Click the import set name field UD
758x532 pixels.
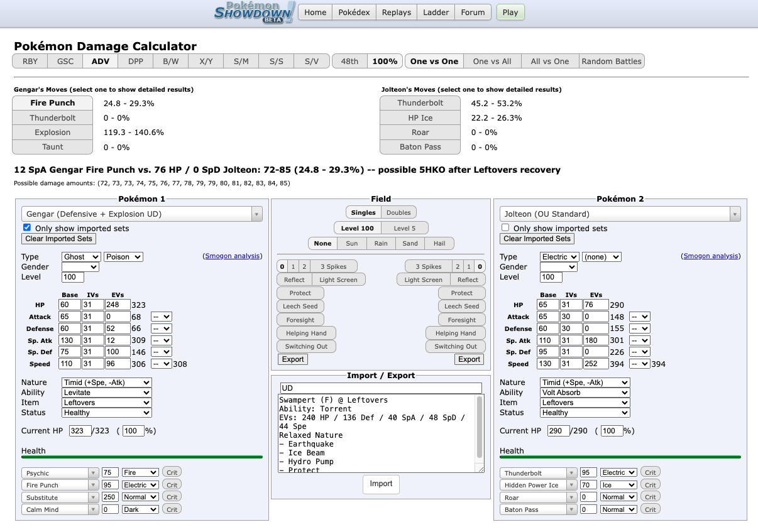tap(381, 388)
